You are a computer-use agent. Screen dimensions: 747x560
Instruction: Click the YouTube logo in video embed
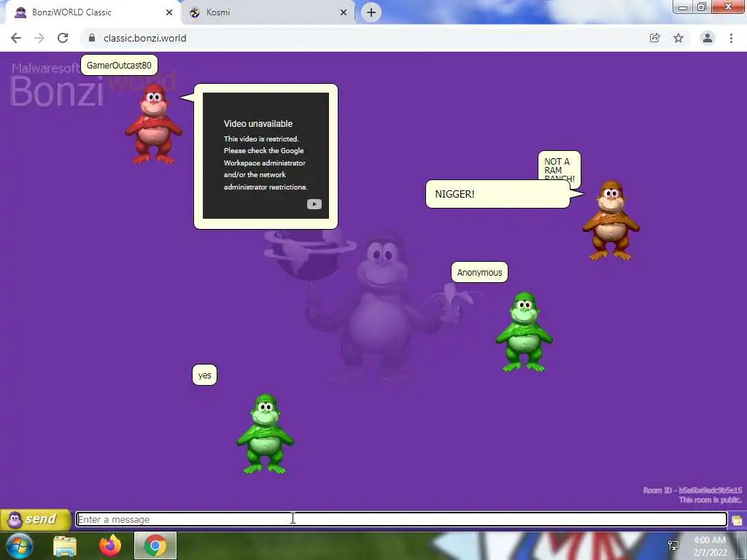coord(314,204)
